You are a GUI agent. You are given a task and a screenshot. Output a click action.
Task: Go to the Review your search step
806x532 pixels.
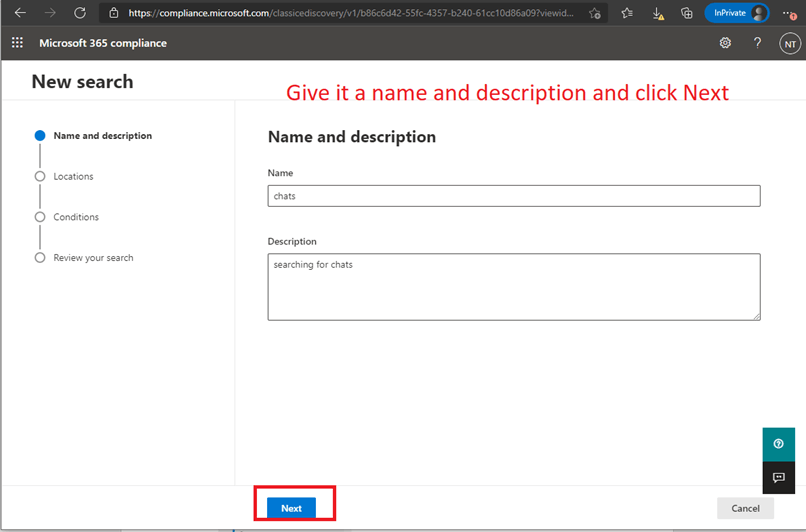(84, 258)
